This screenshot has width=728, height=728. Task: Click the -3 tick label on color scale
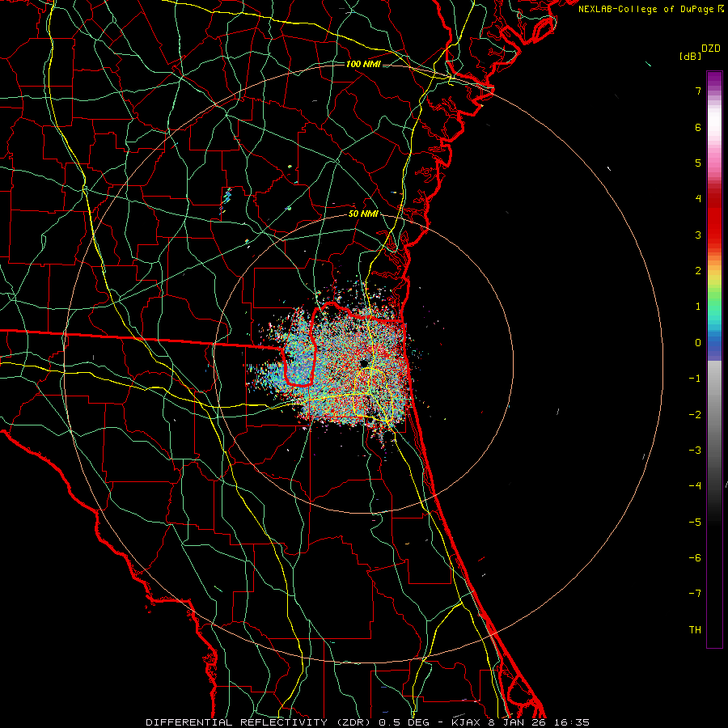(695, 451)
